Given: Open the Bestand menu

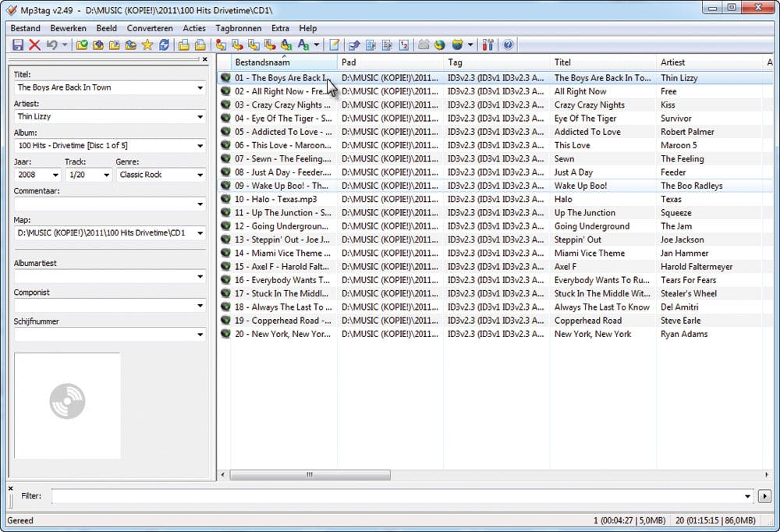Looking at the screenshot, I should point(26,28).
